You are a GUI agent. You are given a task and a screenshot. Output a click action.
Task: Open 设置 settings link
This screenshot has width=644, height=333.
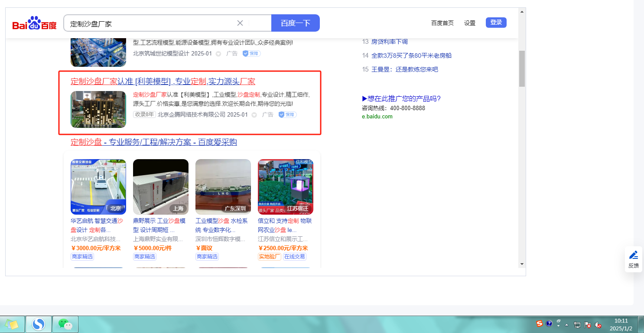(470, 23)
